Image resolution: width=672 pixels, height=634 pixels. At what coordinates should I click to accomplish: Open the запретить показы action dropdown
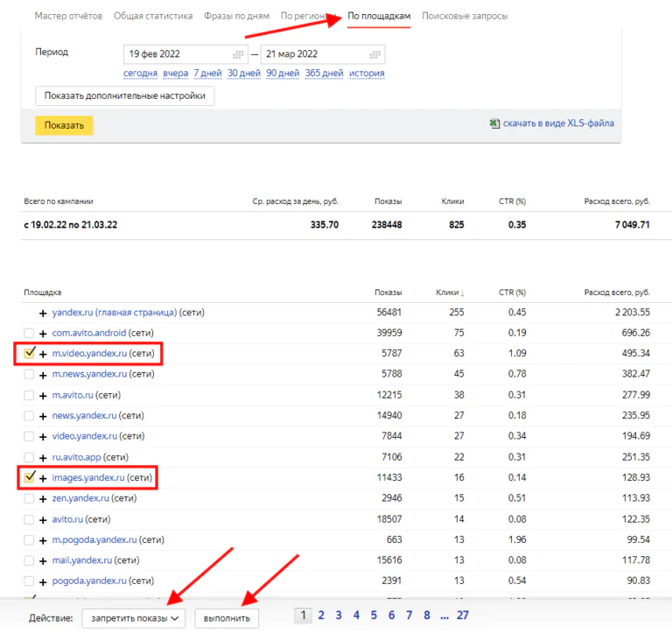coord(134,618)
